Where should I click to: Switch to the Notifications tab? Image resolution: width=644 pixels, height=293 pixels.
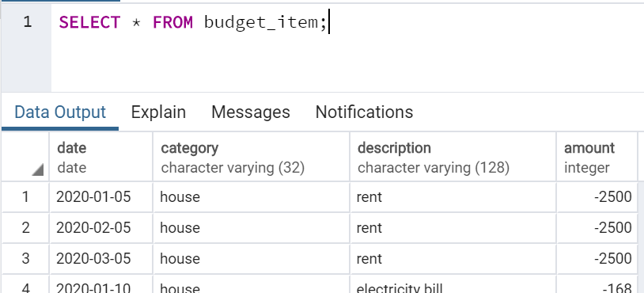pyautogui.click(x=364, y=112)
